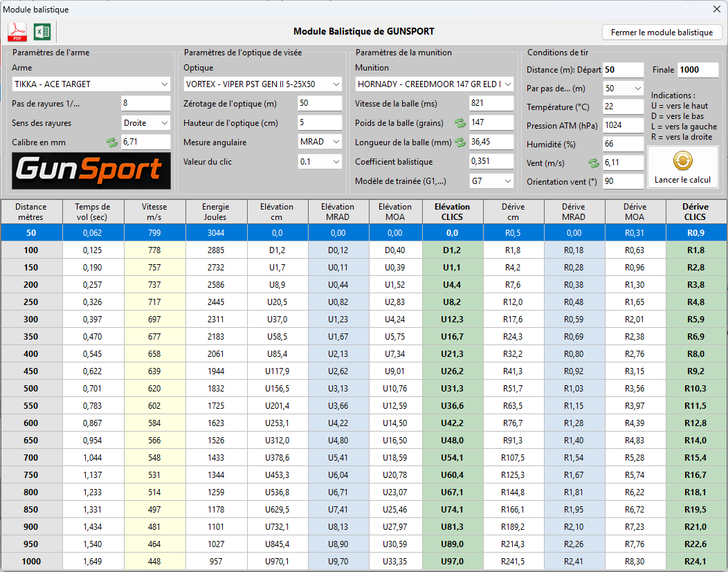Select the 1000 metres distance row
The image size is (728, 572).
[364, 562]
